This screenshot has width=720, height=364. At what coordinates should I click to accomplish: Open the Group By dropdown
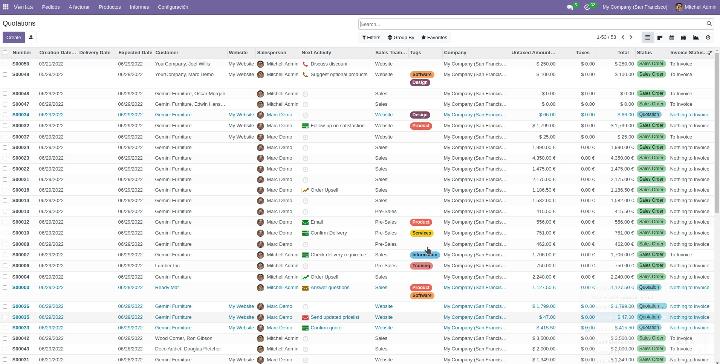(401, 38)
